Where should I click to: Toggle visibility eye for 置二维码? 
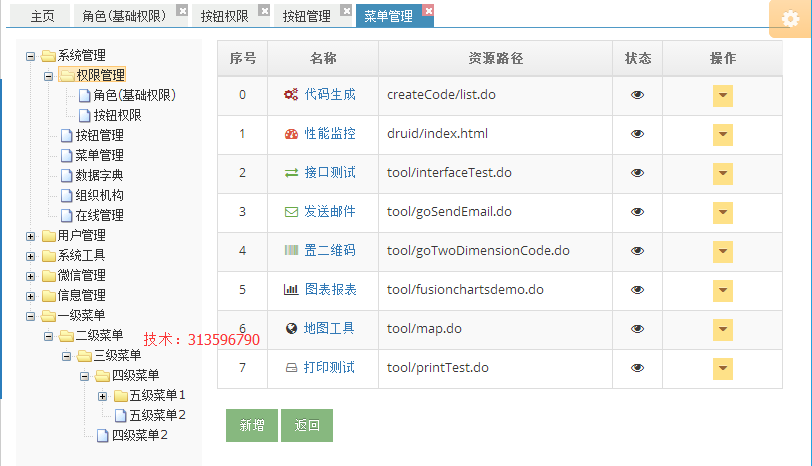[637, 251]
